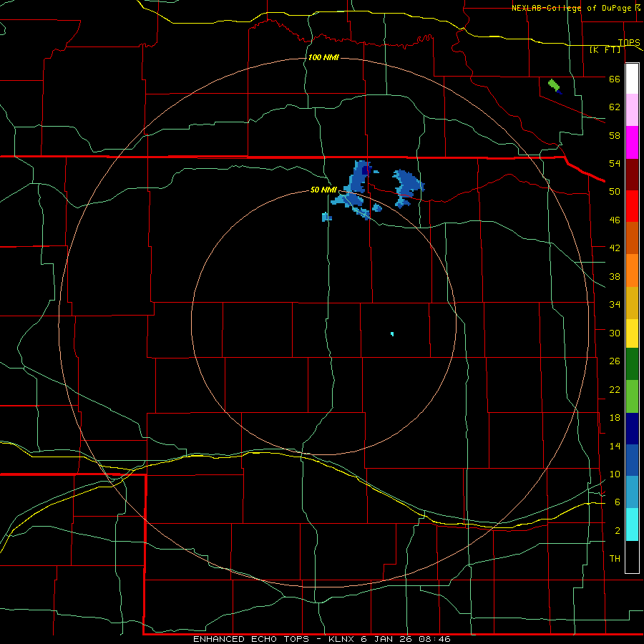Click the small green echo near the top right
The image size is (644, 644).
pos(554,85)
